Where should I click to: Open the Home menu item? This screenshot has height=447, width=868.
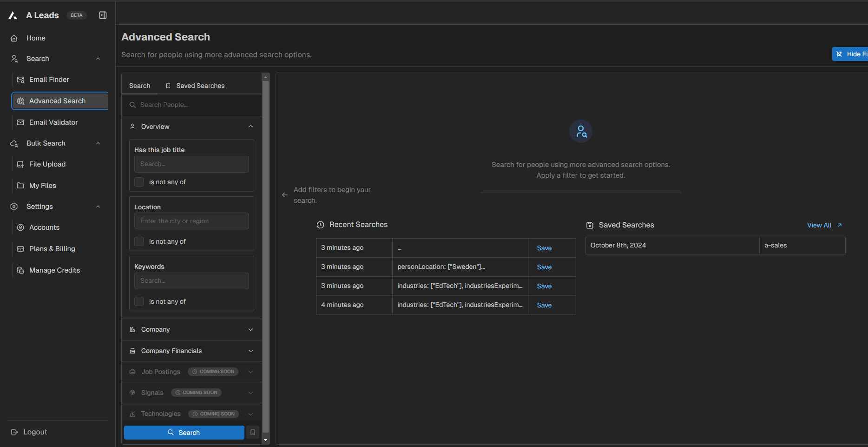(36, 38)
